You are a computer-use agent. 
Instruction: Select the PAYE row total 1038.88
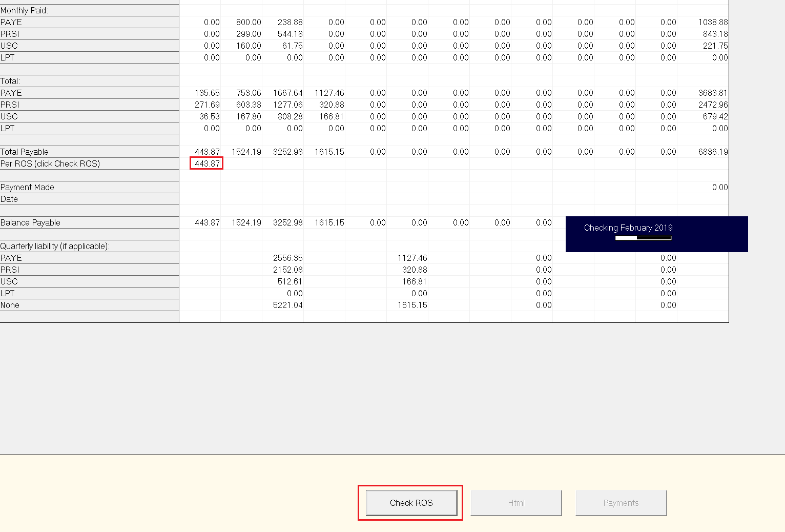(713, 22)
